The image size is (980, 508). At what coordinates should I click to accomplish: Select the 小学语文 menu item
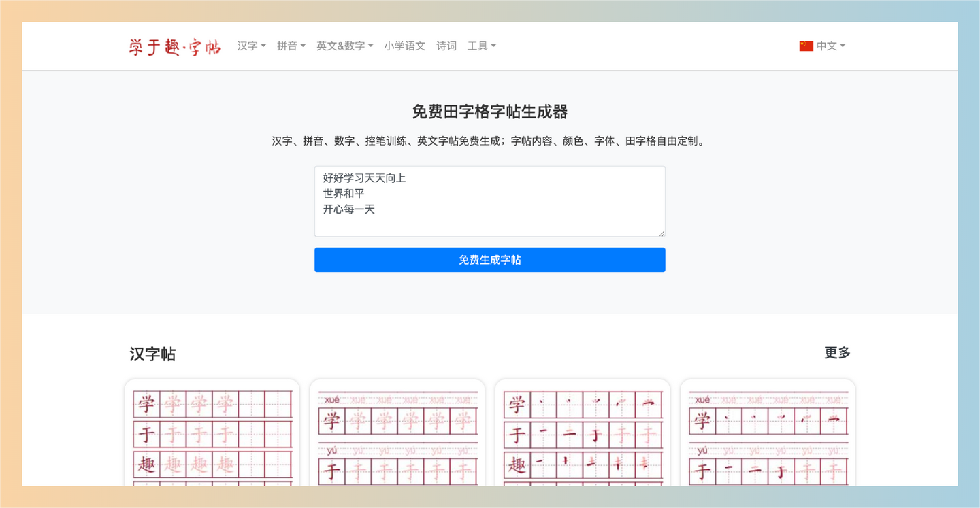pos(405,46)
